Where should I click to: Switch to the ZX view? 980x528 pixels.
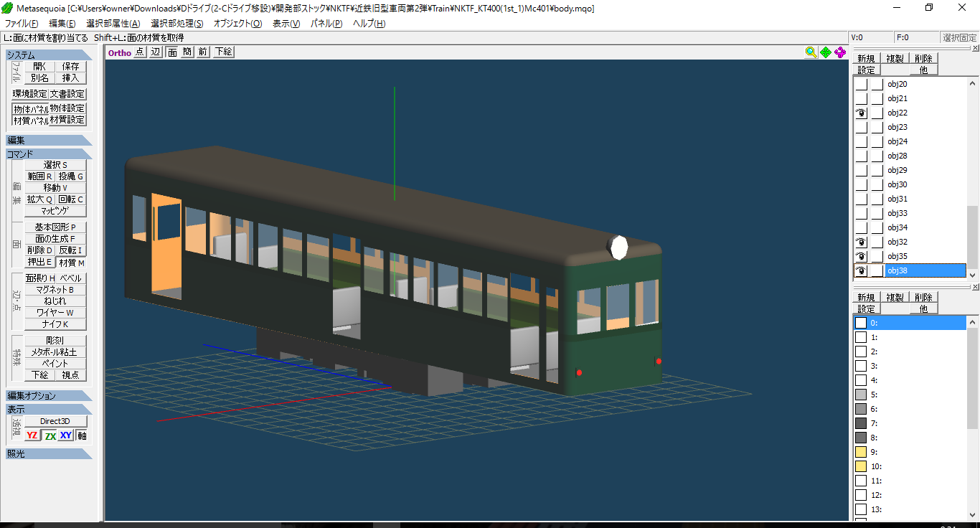pyautogui.click(x=50, y=435)
